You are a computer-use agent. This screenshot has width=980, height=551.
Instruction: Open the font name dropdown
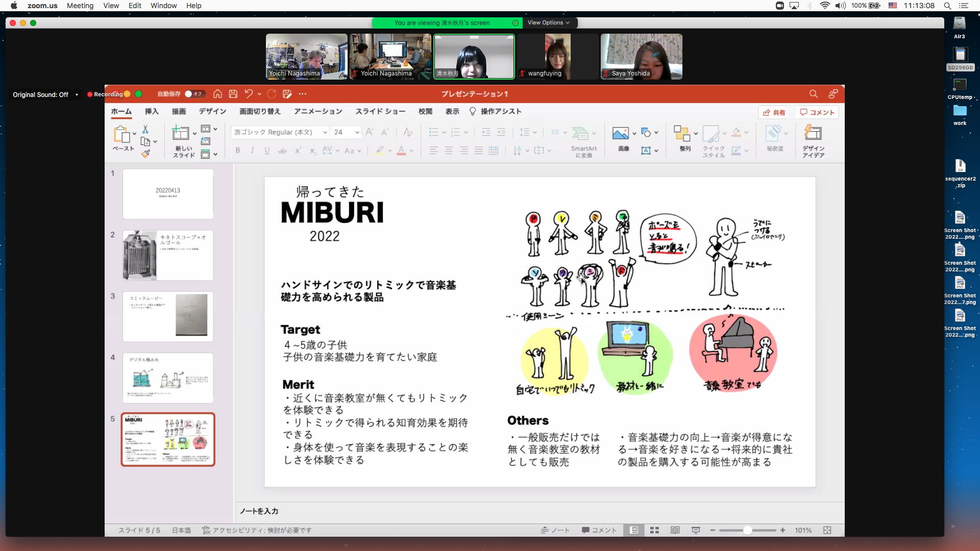pyautogui.click(x=325, y=133)
